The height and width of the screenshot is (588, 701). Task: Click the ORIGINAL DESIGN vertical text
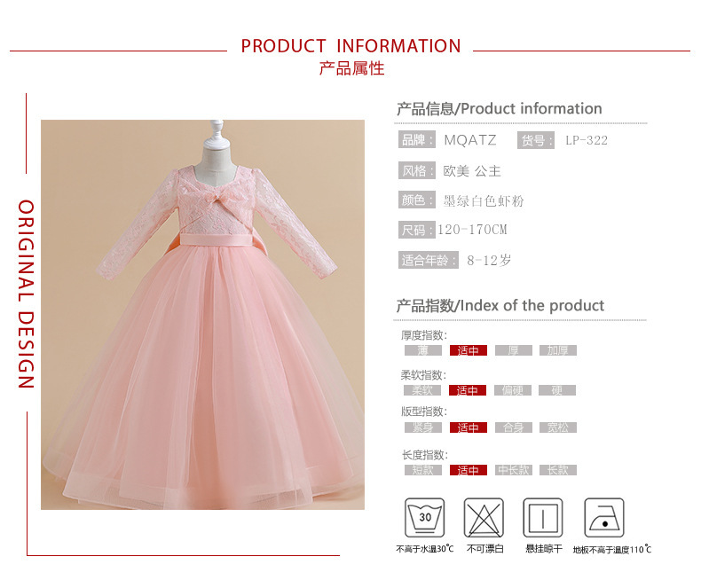tap(26, 294)
